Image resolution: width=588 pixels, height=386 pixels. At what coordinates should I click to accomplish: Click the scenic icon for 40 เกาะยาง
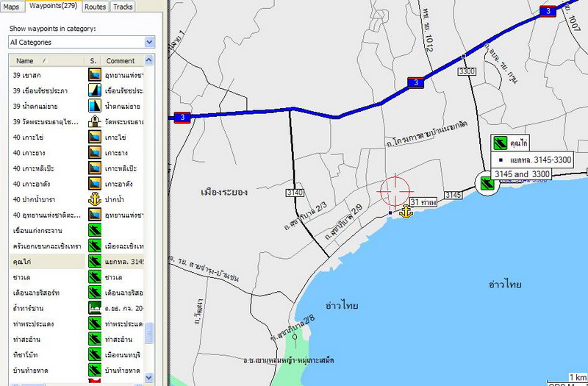click(95, 153)
